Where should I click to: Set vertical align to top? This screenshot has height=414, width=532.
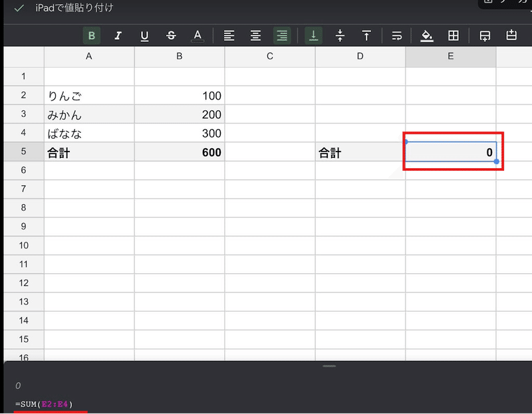click(x=366, y=35)
